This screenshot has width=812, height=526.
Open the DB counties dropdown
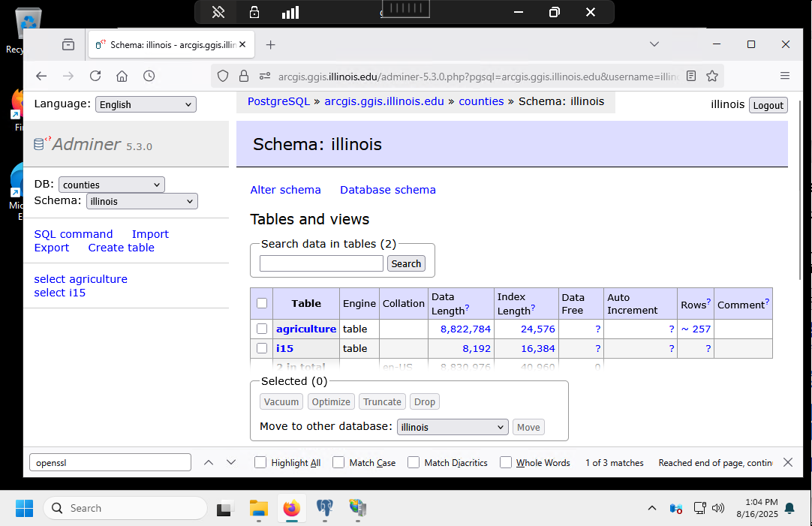pyautogui.click(x=111, y=185)
